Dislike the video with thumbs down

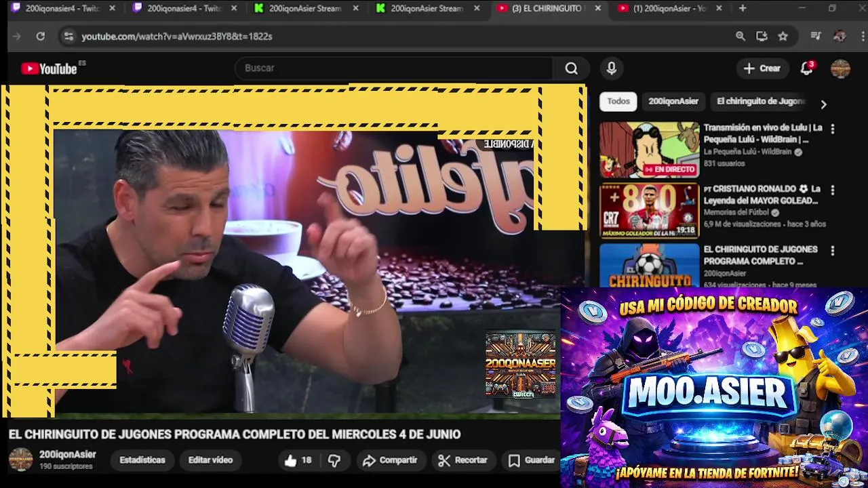click(334, 460)
